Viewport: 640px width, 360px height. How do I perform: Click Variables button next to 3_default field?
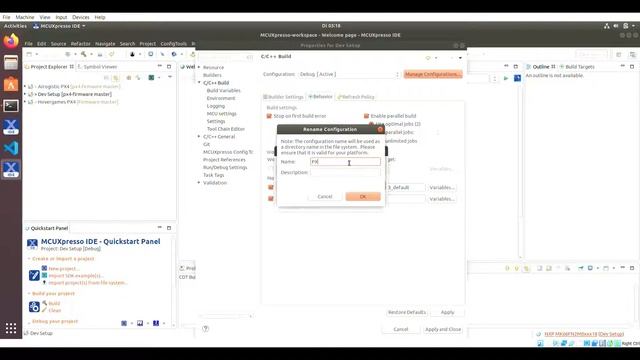[442, 187]
